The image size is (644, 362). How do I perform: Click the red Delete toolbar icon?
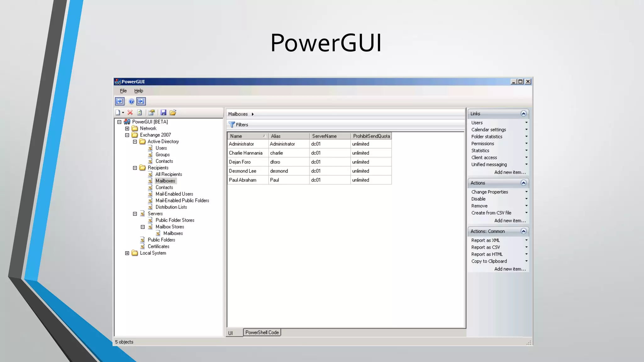pyautogui.click(x=130, y=112)
